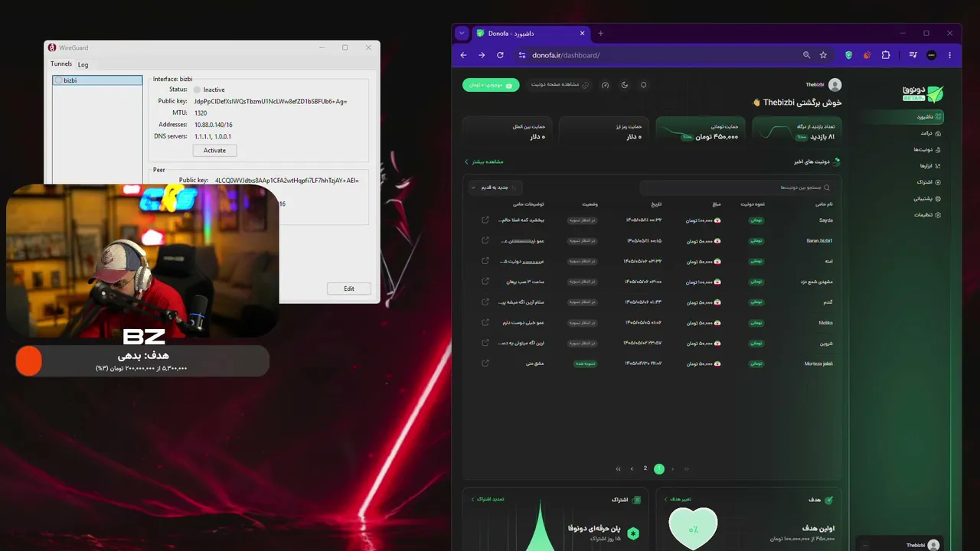Open دونیت‌ها in the sidebar
This screenshot has width=980, height=551.
point(927,149)
